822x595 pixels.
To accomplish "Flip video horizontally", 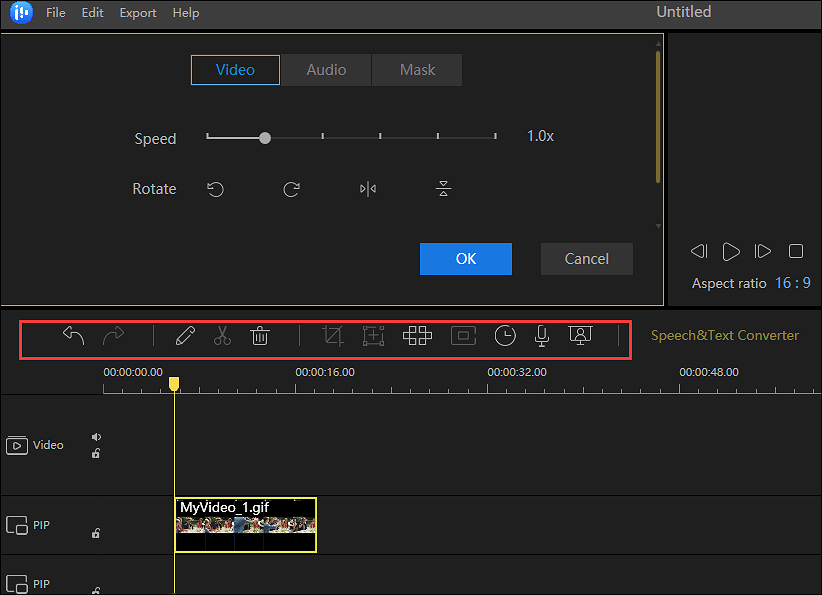I will click(368, 189).
